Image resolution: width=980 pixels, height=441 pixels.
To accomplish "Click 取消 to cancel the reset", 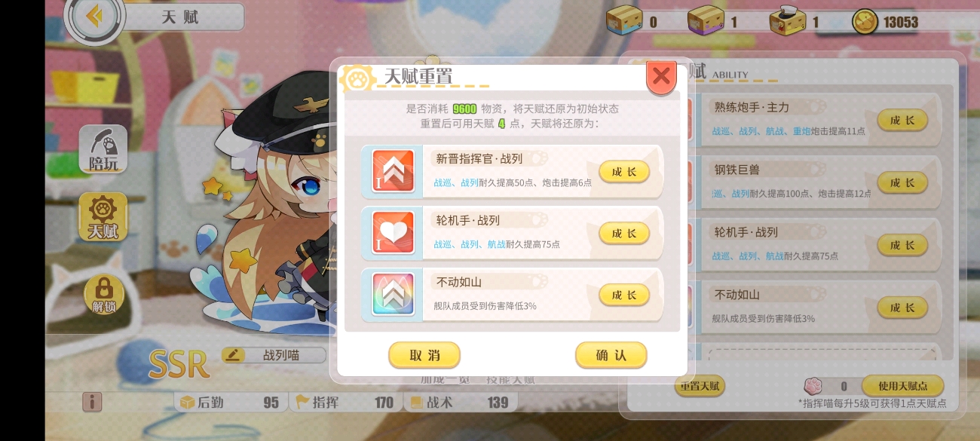I will 424,355.
